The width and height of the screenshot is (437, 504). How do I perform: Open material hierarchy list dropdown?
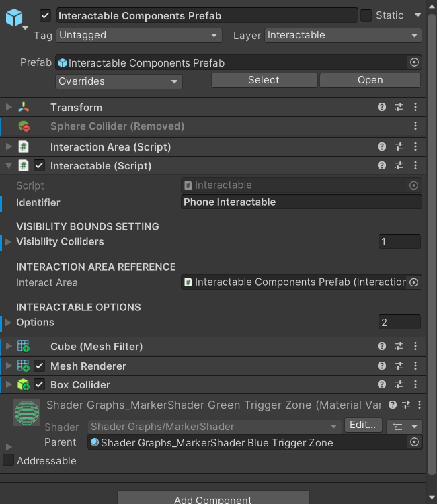[x=404, y=427]
